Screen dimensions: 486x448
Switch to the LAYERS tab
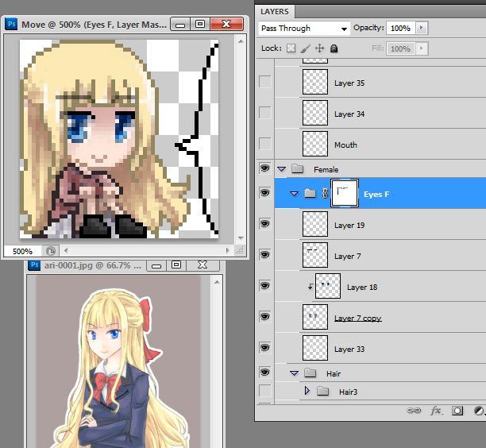(x=275, y=11)
